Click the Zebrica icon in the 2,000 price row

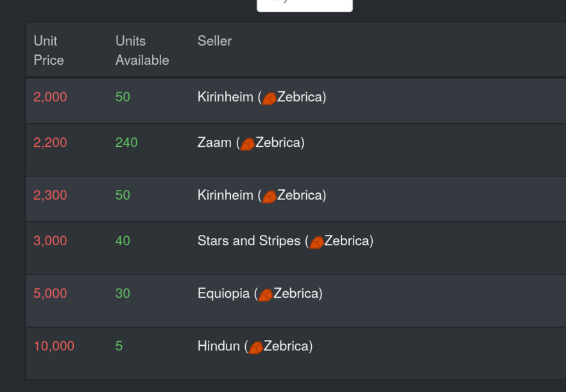[270, 99]
